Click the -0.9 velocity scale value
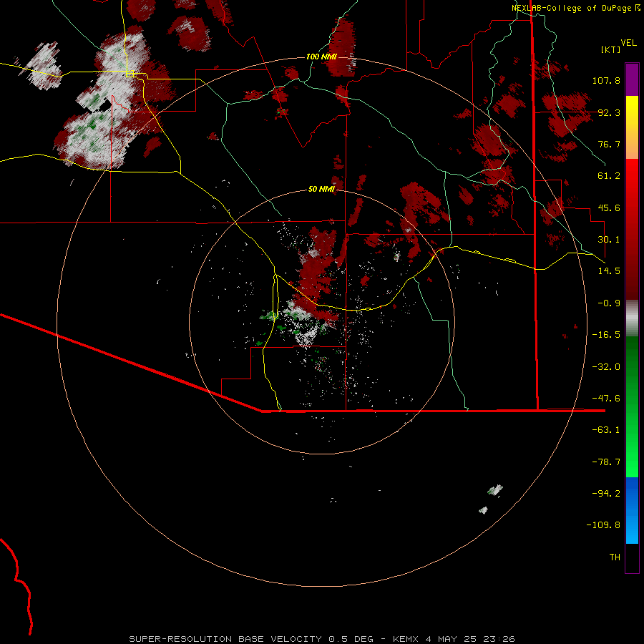 tap(609, 303)
